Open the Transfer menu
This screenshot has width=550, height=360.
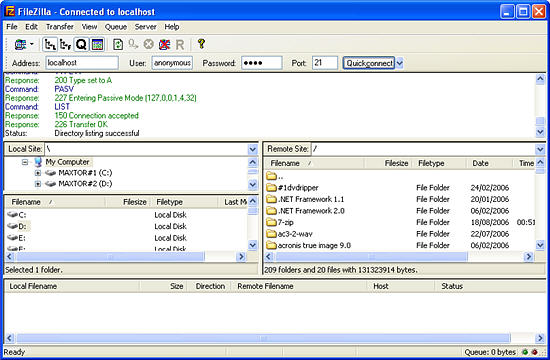click(60, 27)
